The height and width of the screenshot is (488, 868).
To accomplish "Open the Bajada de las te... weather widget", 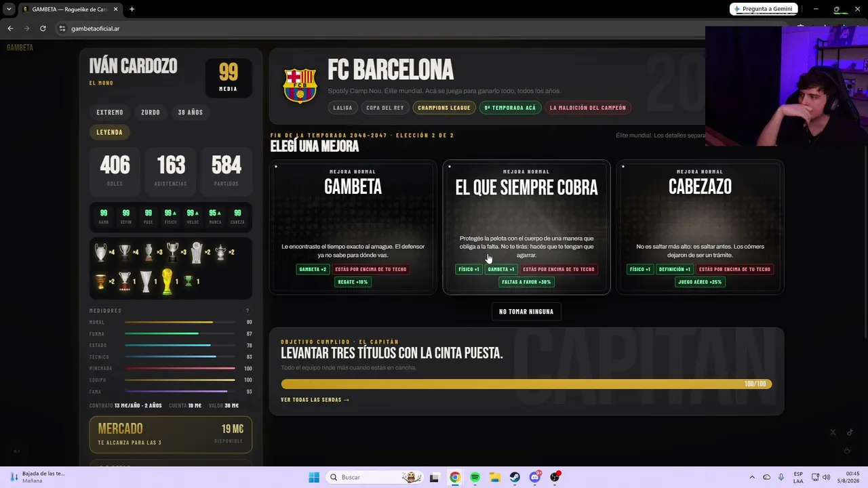I will coord(37,477).
